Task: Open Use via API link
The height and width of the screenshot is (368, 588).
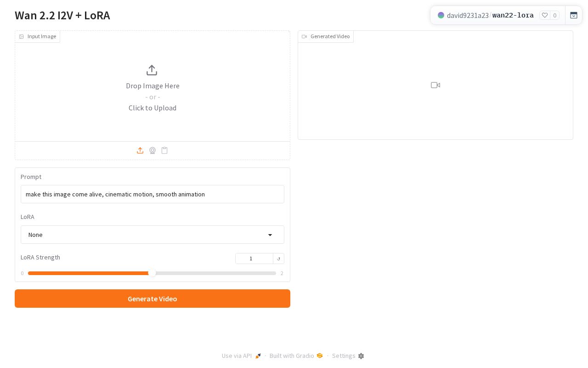Action: (241, 356)
